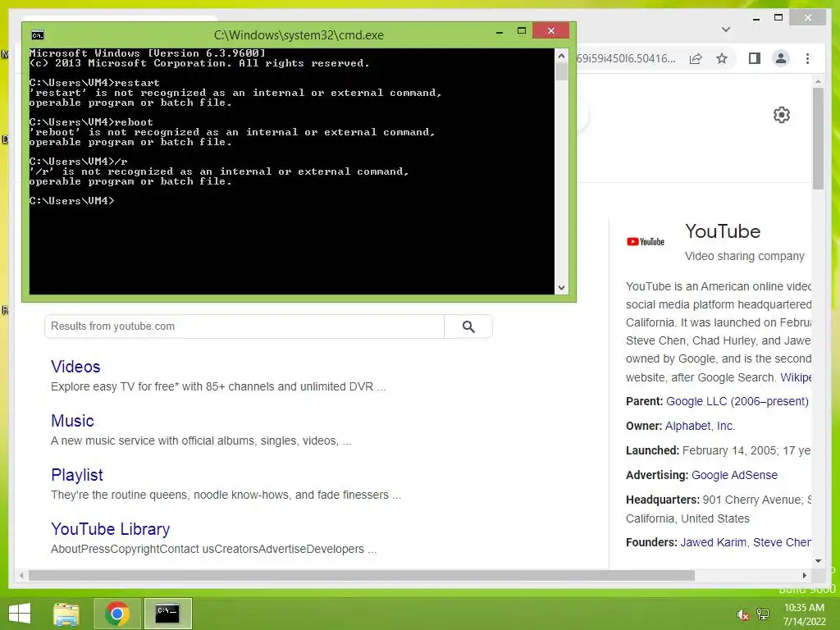The height and width of the screenshot is (630, 840).
Task: Click the page horizontal scroll right arrow
Action: [804, 575]
